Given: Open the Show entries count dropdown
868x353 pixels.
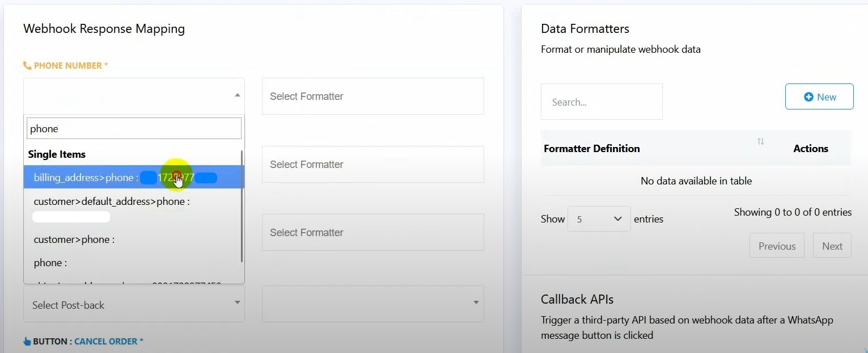Looking at the screenshot, I should pos(599,219).
